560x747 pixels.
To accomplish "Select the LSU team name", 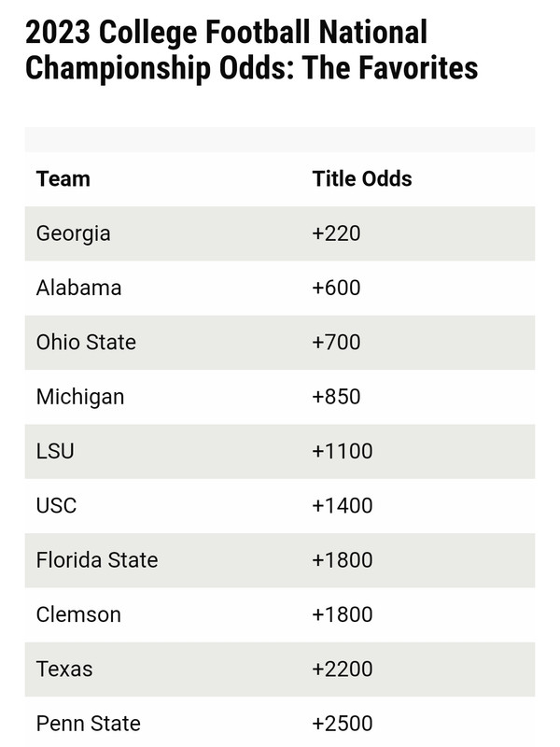I will [55, 452].
